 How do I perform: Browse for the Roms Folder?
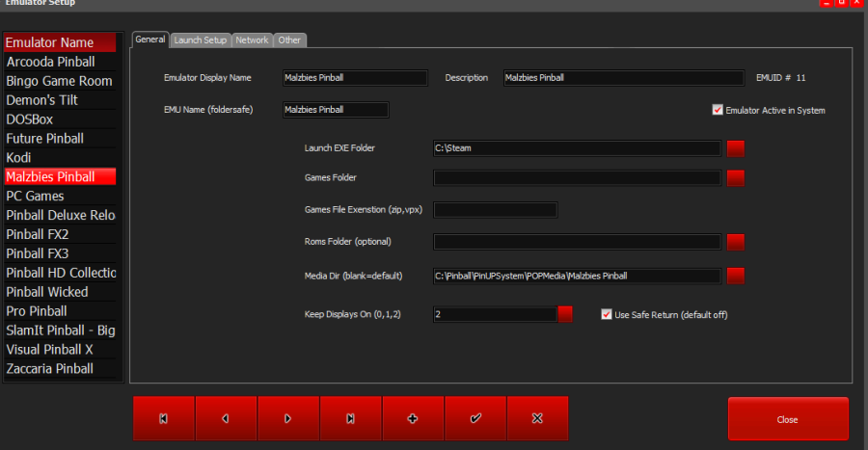[736, 241]
